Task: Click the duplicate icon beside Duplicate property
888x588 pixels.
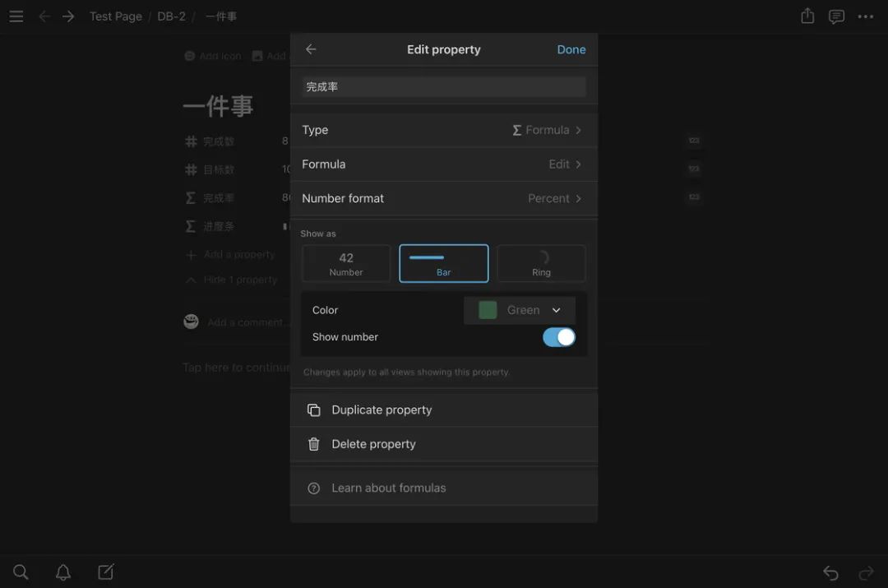Action: point(314,410)
